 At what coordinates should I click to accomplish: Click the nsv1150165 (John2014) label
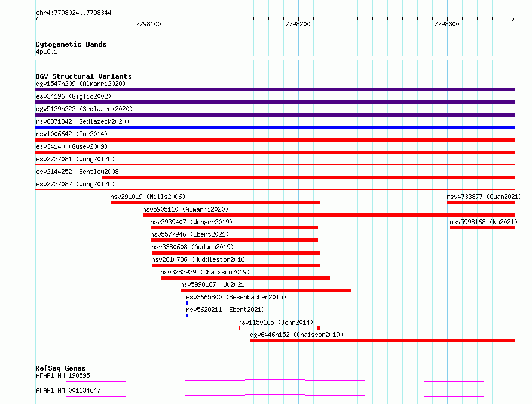(276, 322)
